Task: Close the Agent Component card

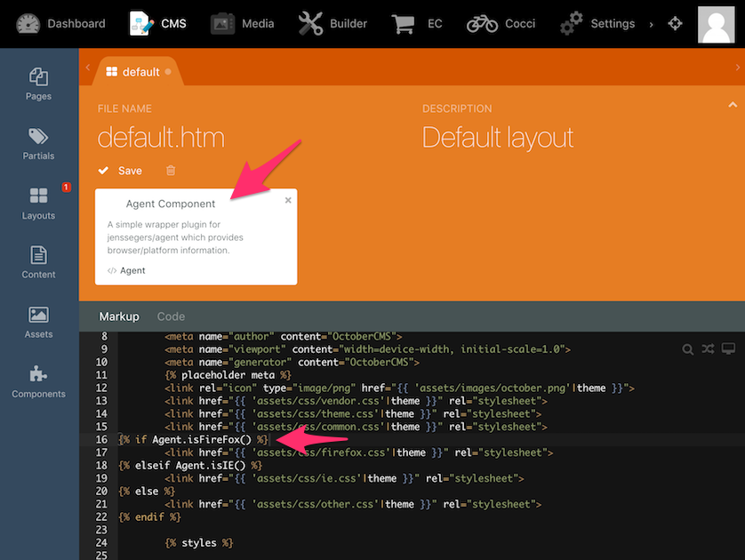Action: point(288,200)
